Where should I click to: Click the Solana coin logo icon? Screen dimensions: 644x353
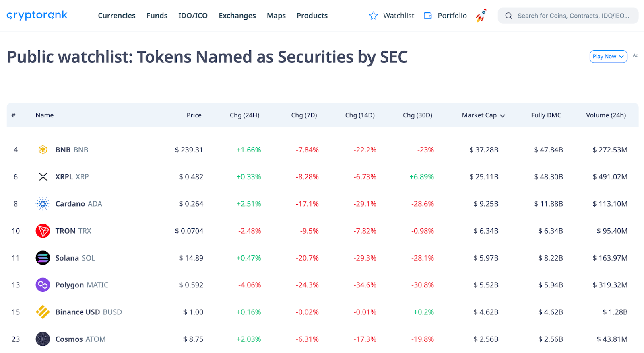[43, 258]
